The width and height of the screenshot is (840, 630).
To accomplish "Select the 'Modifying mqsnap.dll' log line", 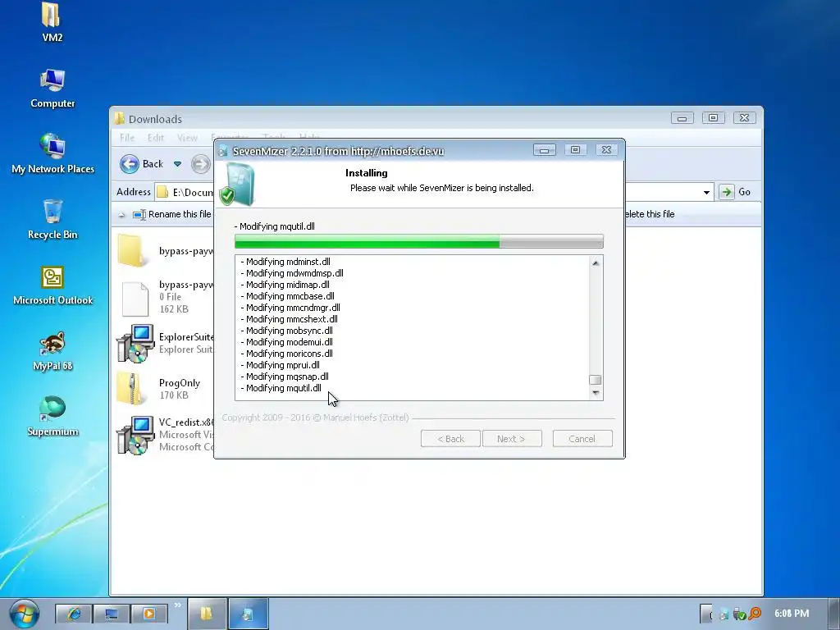I will [285, 377].
